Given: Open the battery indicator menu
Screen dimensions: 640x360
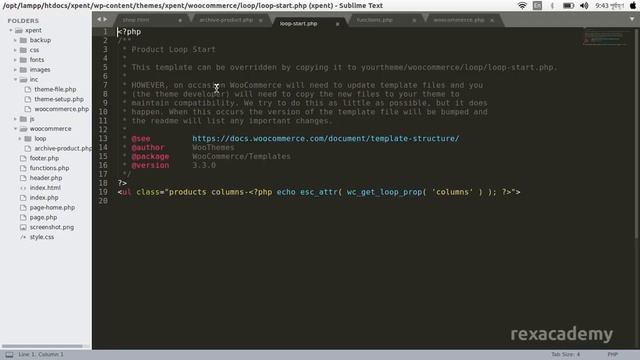Looking at the screenshot, I should (568, 6).
